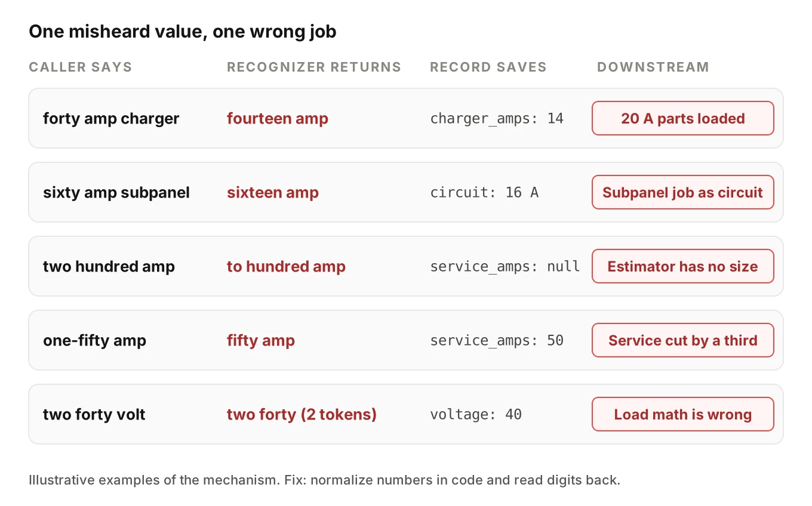This screenshot has height=506, width=812.
Task: Click the "two hundred amp" caller phrase
Action: (109, 266)
